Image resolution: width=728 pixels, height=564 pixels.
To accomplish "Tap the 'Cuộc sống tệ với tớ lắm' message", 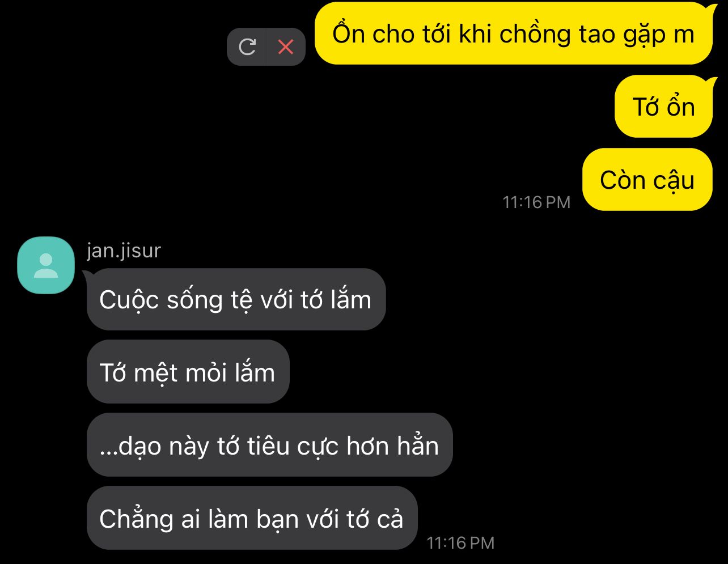I will (x=236, y=299).
